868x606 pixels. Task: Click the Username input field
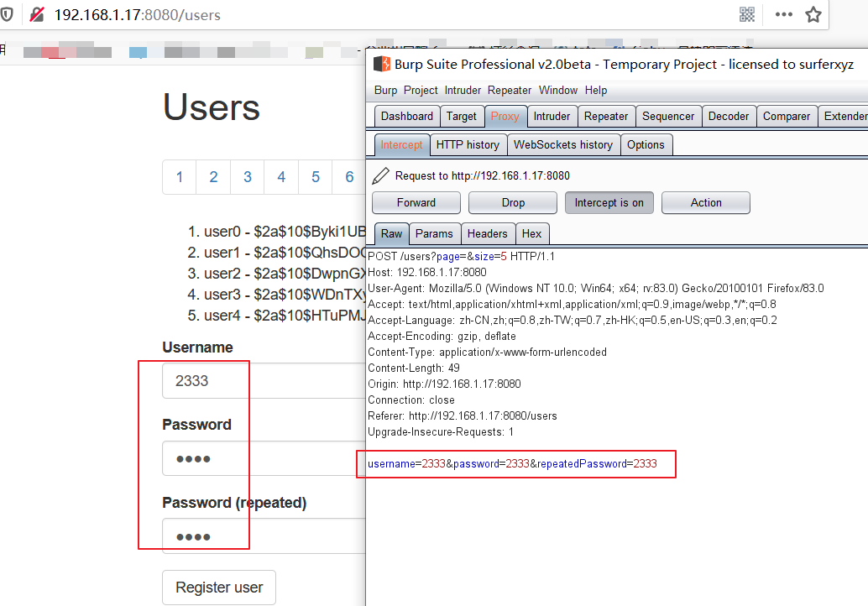[264, 381]
